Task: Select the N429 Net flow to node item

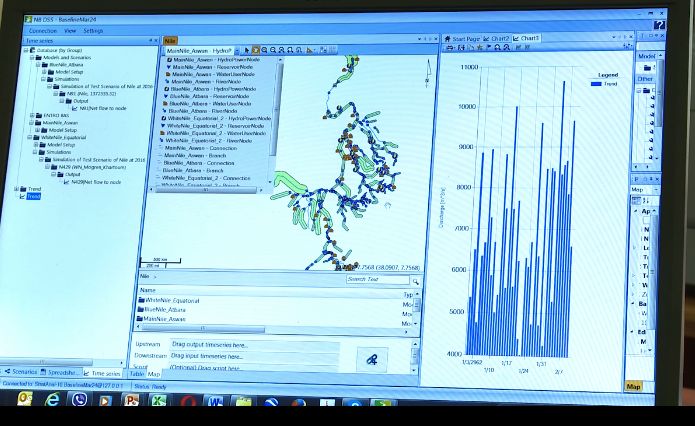Action: tap(97, 182)
